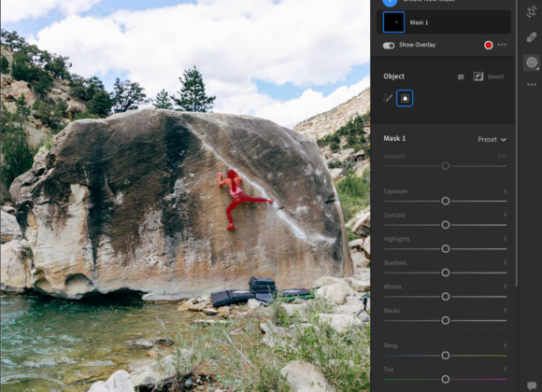Click the red overlay color swatch

tap(489, 45)
